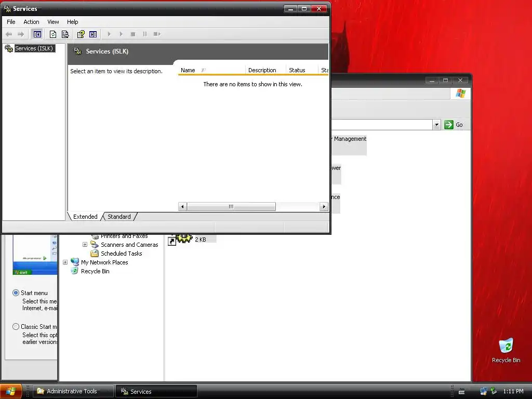532x399 pixels.
Task: Sort by the Description column header
Action: tap(265, 70)
